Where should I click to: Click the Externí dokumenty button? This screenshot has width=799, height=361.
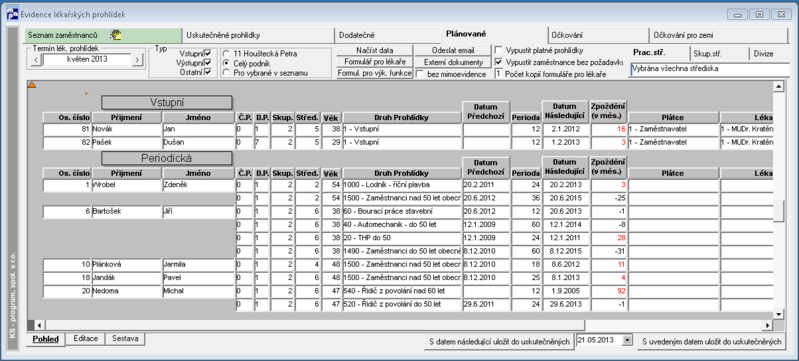pos(453,62)
